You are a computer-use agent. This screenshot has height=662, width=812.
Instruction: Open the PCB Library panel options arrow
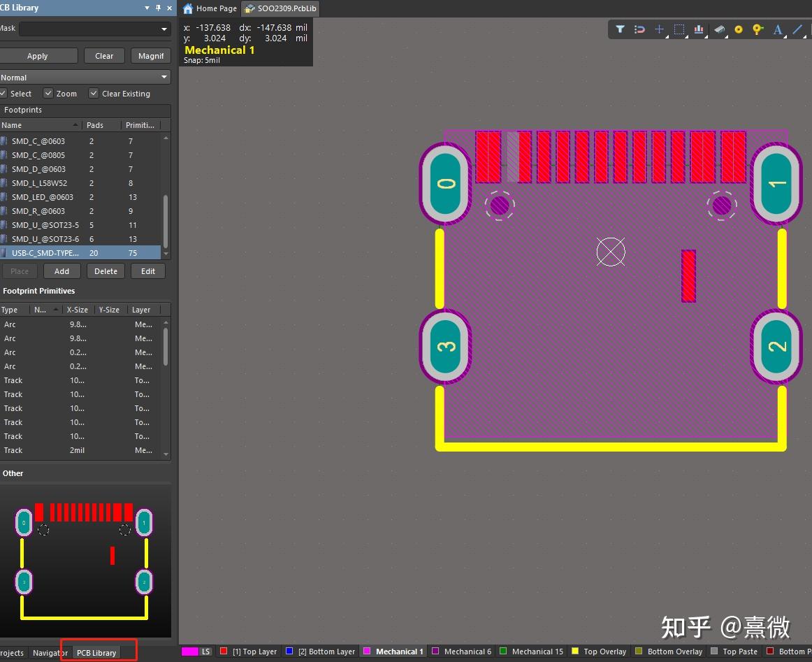(x=147, y=8)
